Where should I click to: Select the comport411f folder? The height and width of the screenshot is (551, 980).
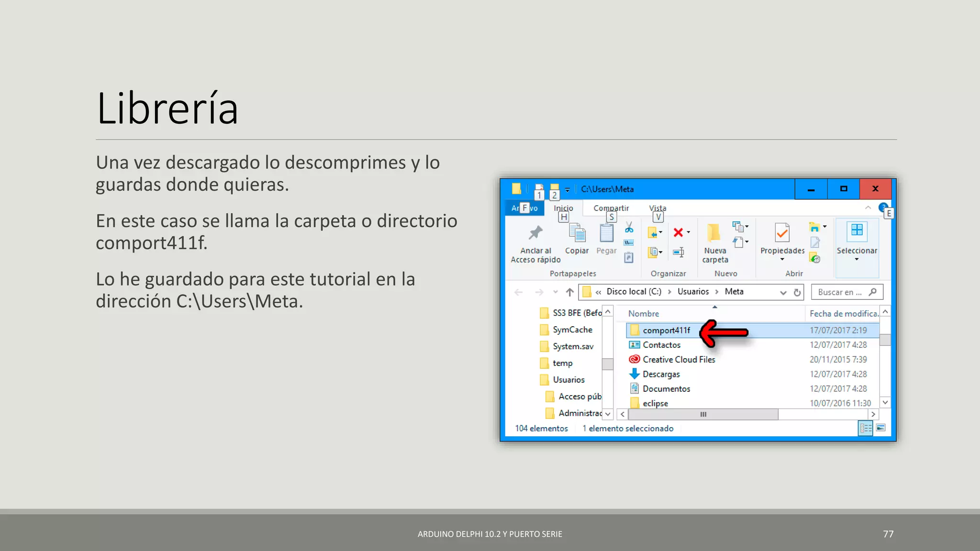(x=752, y=330)
